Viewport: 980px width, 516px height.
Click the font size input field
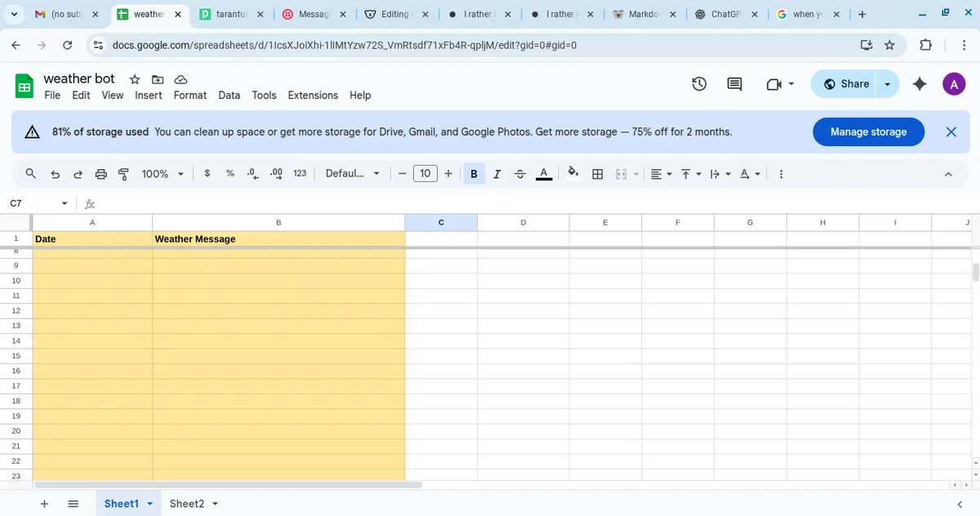coord(425,174)
